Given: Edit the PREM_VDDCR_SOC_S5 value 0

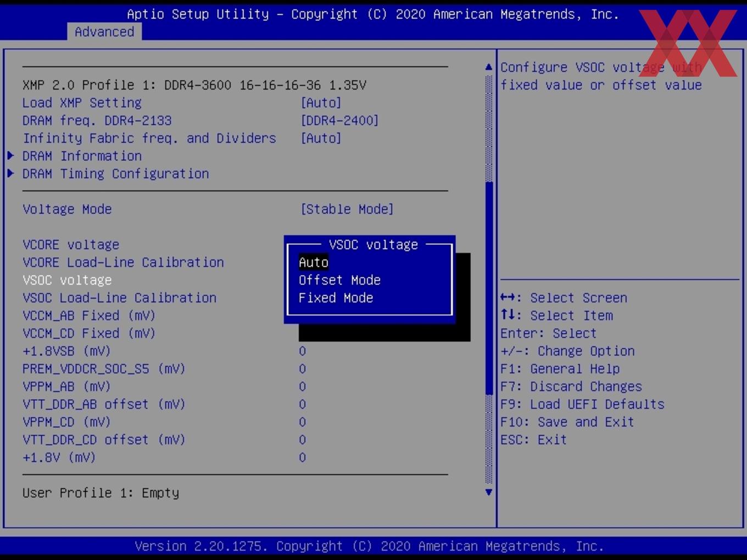Looking at the screenshot, I should (x=302, y=369).
